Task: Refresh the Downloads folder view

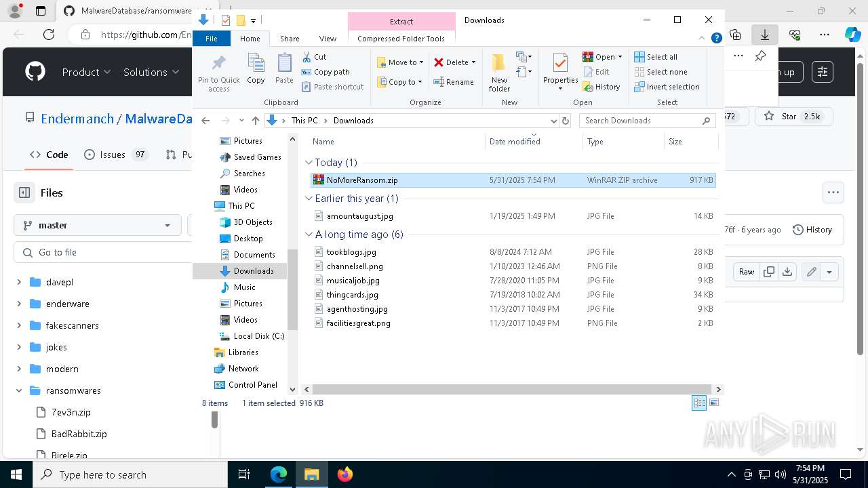Action: coord(566,121)
